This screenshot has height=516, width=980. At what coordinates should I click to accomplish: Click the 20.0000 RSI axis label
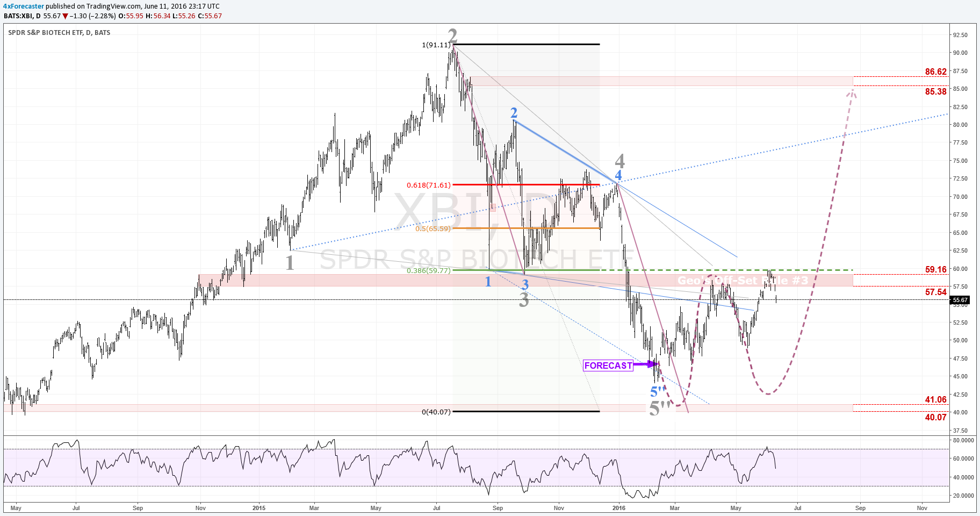[x=963, y=496]
